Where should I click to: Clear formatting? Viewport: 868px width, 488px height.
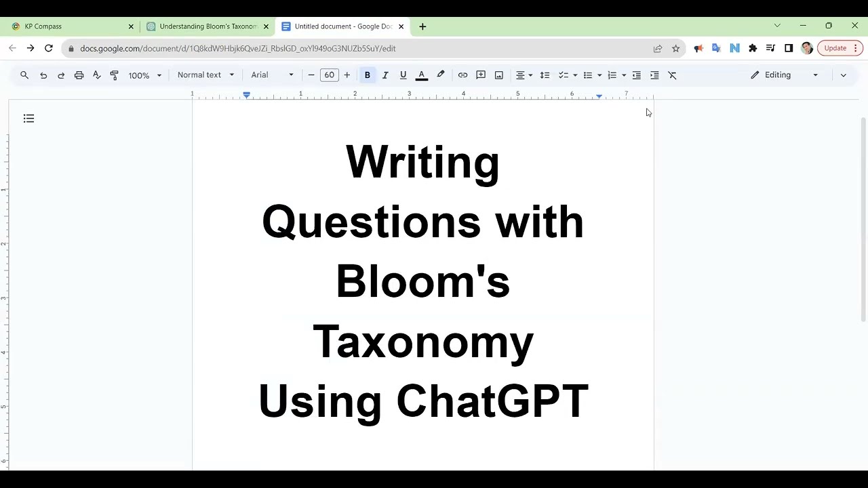coord(672,75)
